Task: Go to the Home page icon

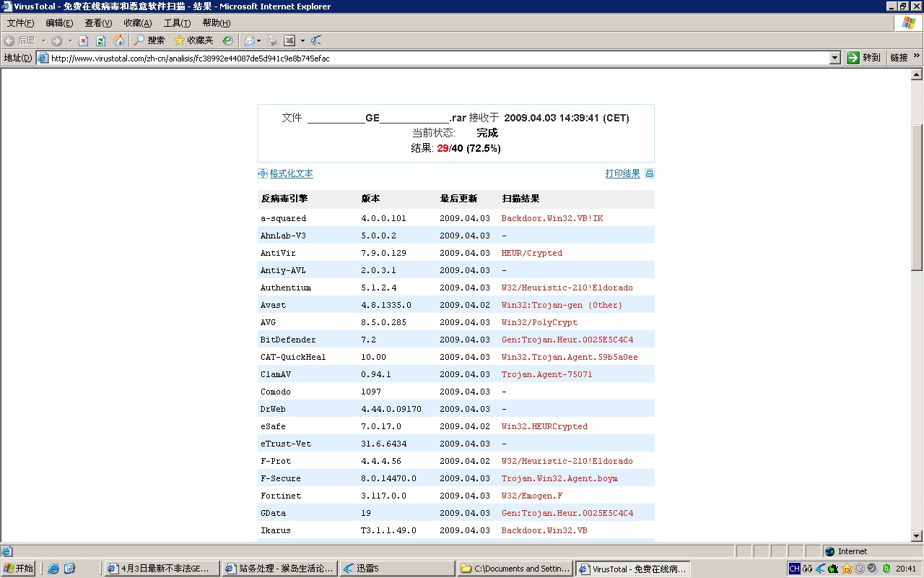Action: (x=118, y=40)
